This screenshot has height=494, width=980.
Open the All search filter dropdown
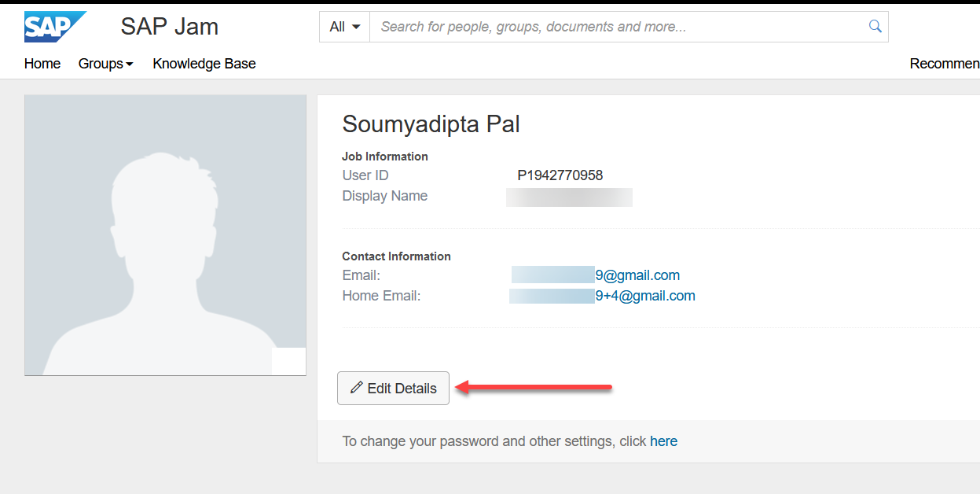(x=344, y=27)
